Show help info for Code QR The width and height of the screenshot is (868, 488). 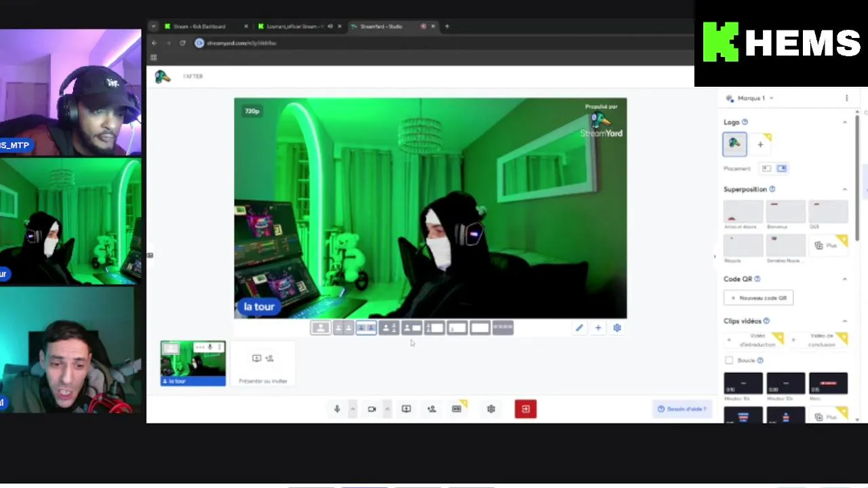(757, 279)
